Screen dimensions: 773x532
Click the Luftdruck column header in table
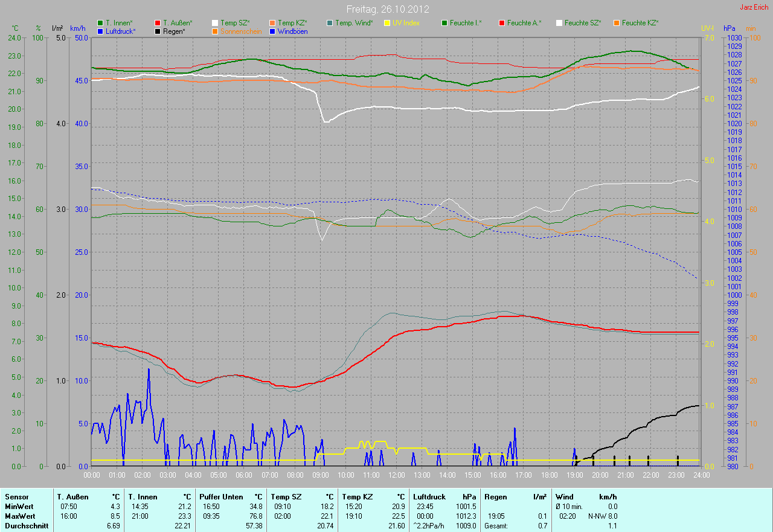pyautogui.click(x=428, y=496)
